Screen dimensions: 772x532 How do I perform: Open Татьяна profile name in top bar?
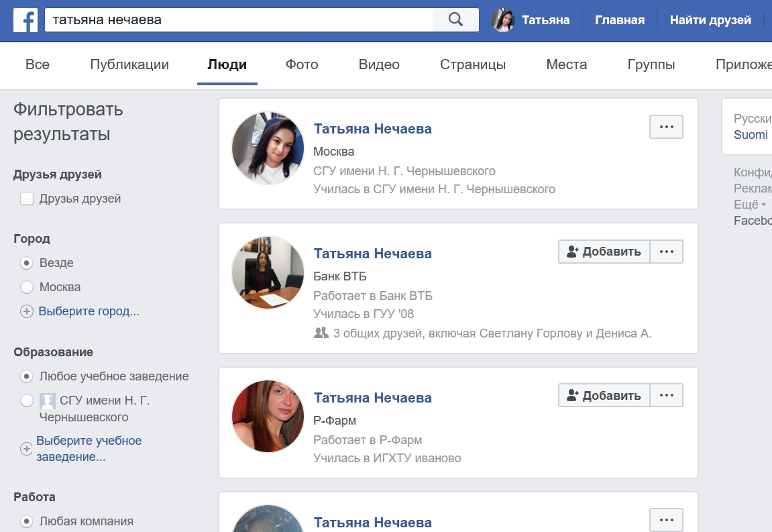(x=545, y=20)
